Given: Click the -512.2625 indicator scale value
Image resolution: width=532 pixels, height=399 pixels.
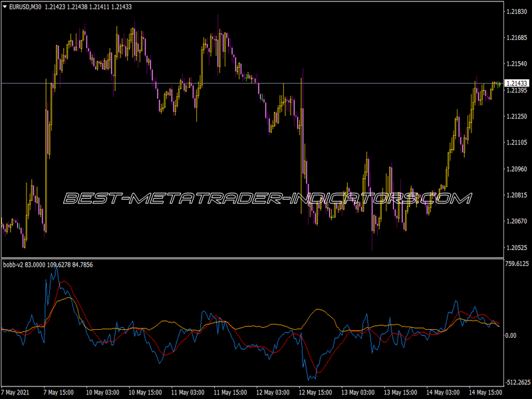Looking at the screenshot, I should click(518, 382).
